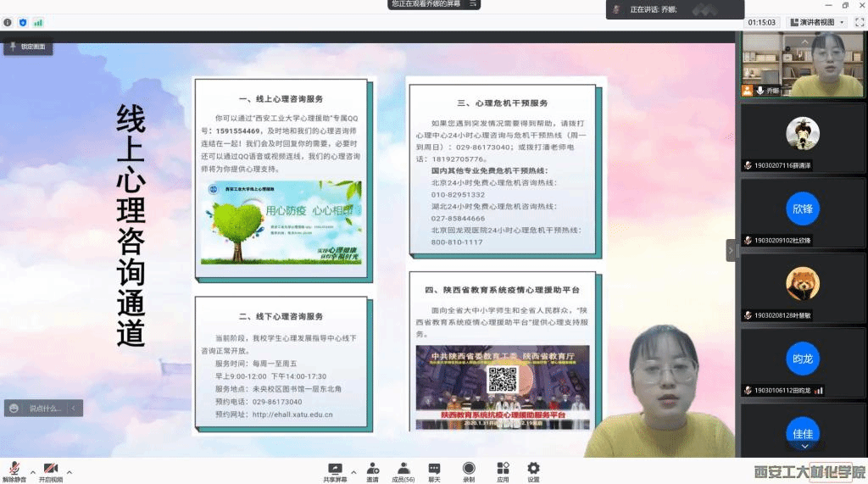Viewport: 868px width, 484px height.
Task: Turn on the camera (开启视频)
Action: (x=50, y=470)
